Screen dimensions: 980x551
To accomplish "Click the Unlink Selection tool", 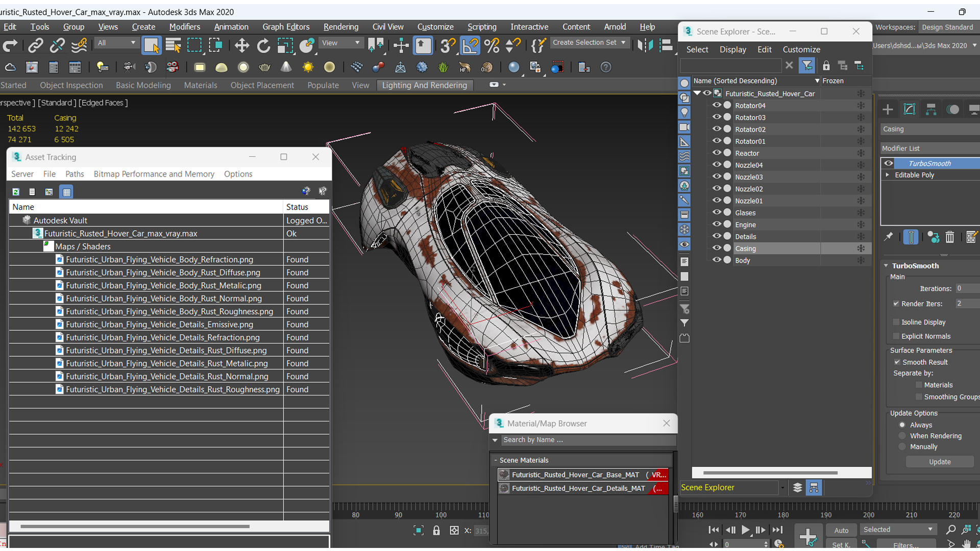I will click(57, 45).
